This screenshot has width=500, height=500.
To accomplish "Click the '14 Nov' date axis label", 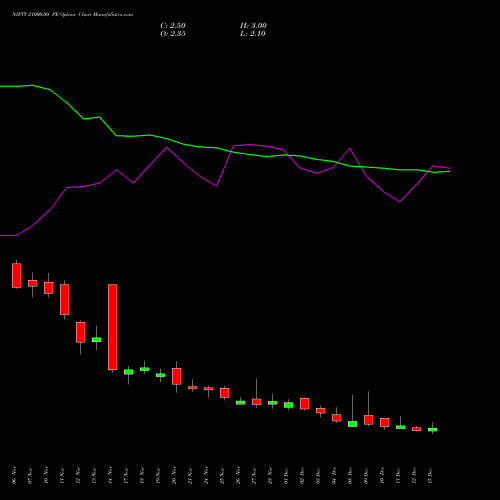I will click(110, 475).
